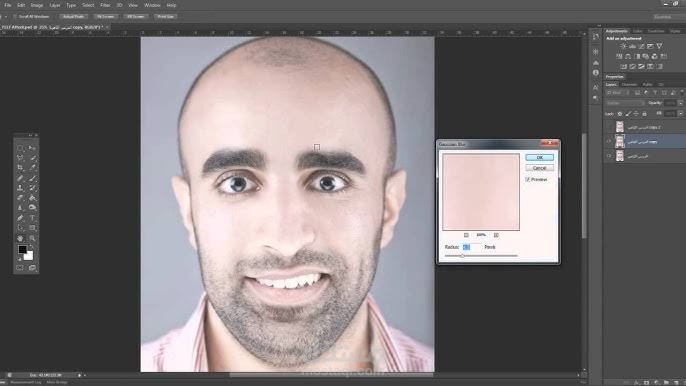This screenshot has height=386, width=686.
Task: Click the Fit Screen button
Action: point(105,17)
